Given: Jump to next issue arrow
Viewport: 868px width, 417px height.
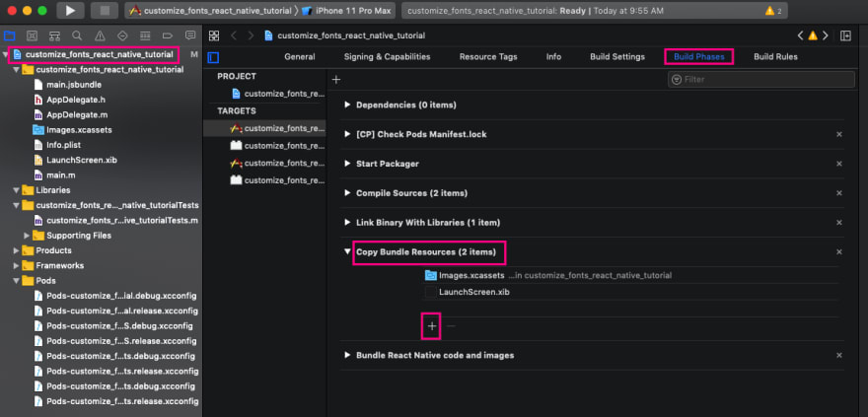Looking at the screenshot, I should (x=826, y=35).
